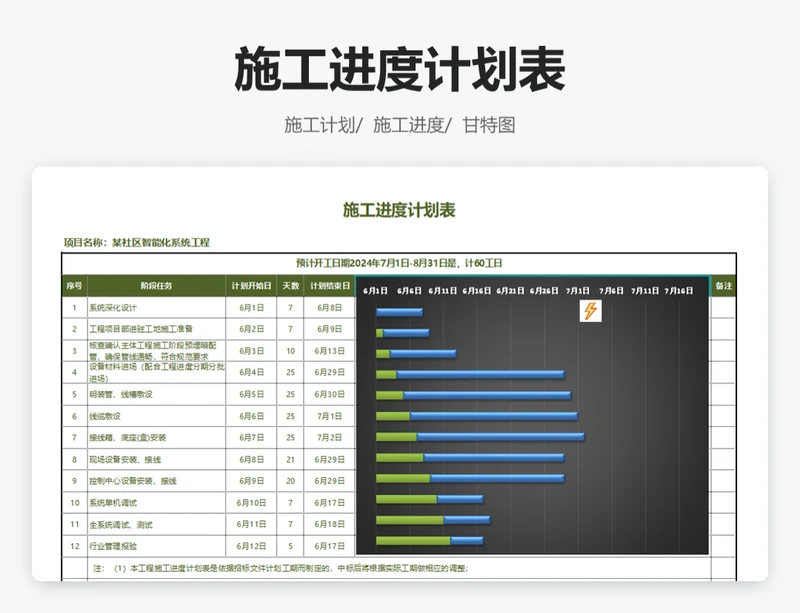Click start date cell 6月1日
800x613 pixels.
(252, 308)
